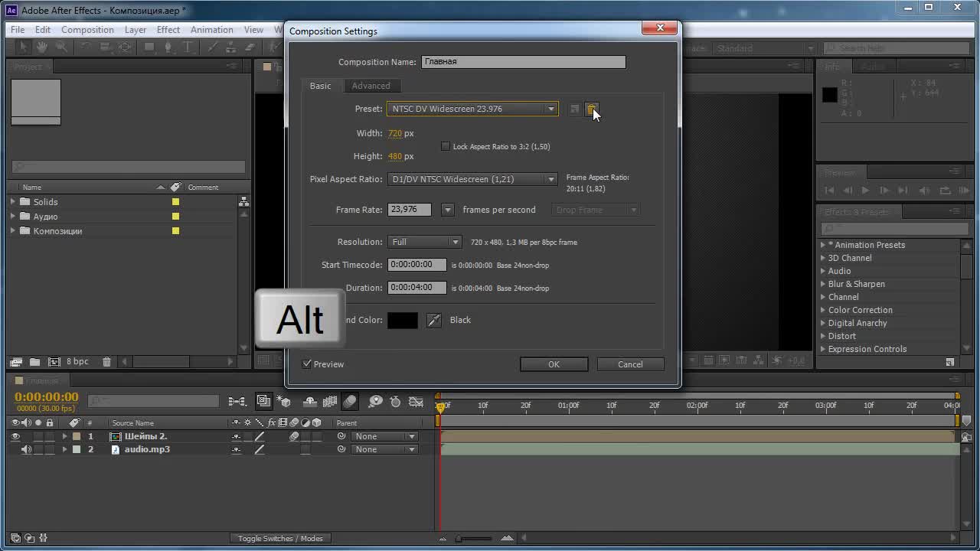
Task: Click the Duration timecode field
Action: [416, 288]
